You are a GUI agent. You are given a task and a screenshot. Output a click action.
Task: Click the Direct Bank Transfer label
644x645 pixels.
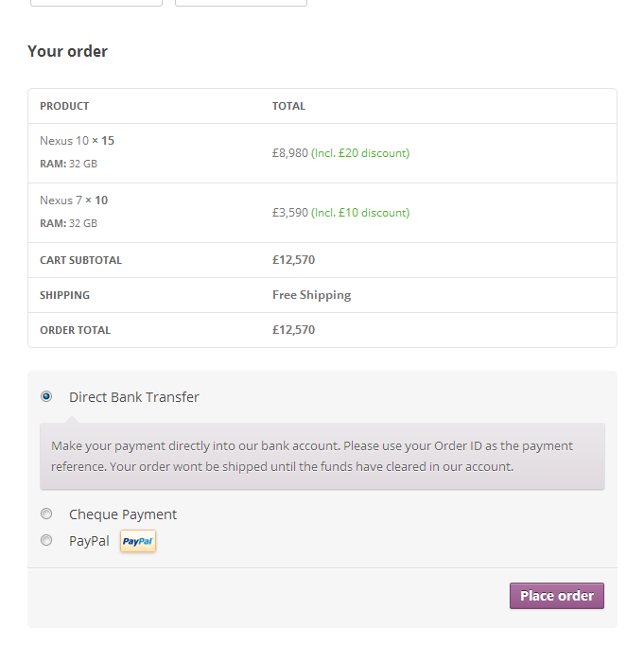click(134, 397)
